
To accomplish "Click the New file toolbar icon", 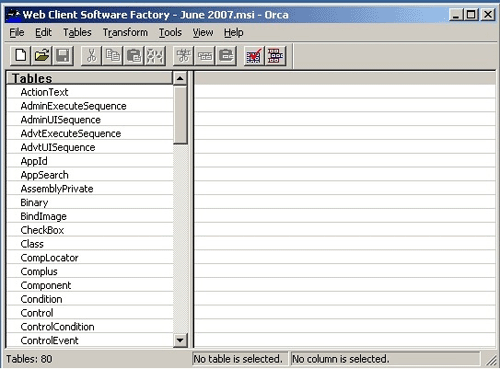I will (20, 56).
